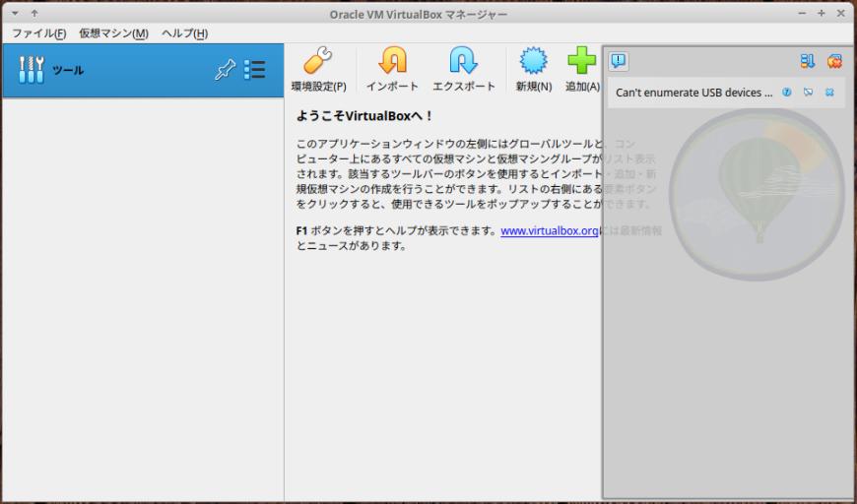Screen dimensions: 857x504
Task: Maximize the VirtualBox マネージャー window
Action: 821,13
